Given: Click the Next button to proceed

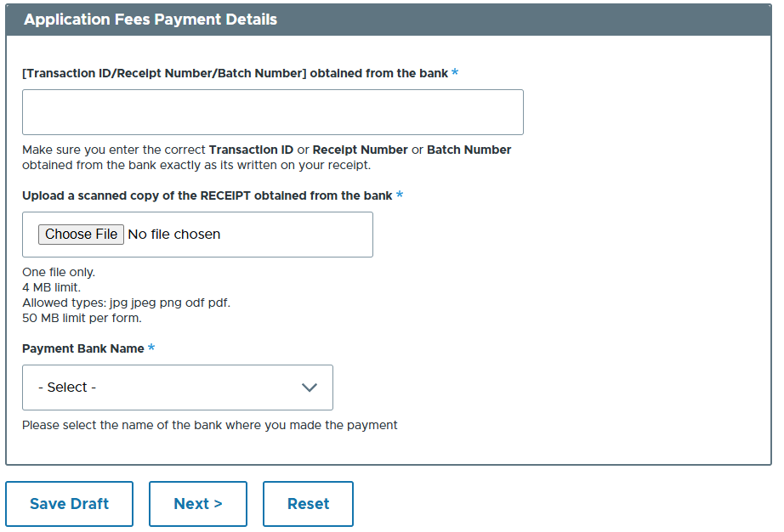Looking at the screenshot, I should tap(197, 503).
